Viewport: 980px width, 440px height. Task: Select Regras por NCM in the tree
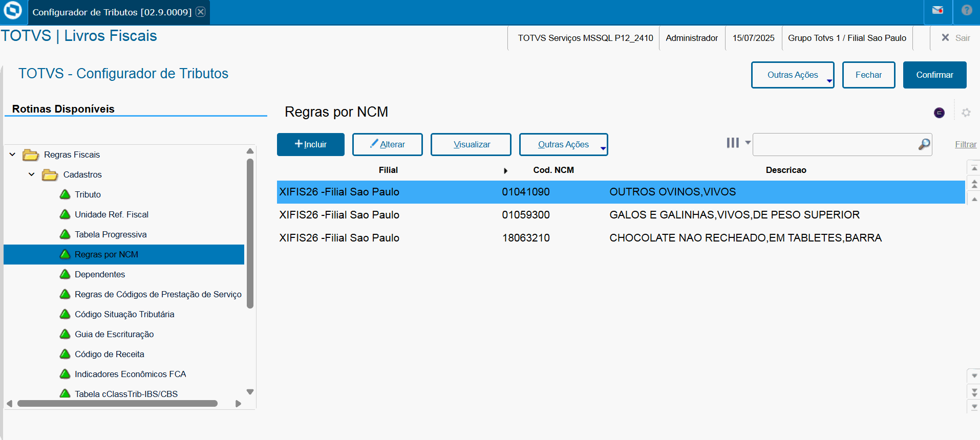(x=124, y=254)
